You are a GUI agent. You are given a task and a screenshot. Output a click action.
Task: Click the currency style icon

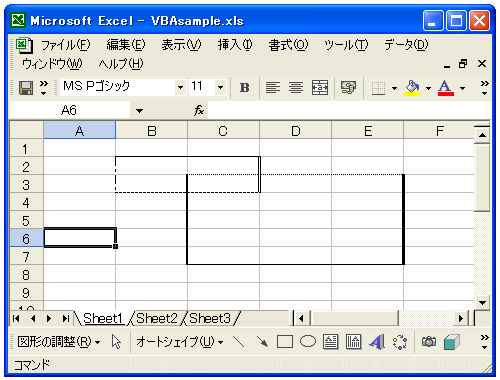tap(348, 88)
